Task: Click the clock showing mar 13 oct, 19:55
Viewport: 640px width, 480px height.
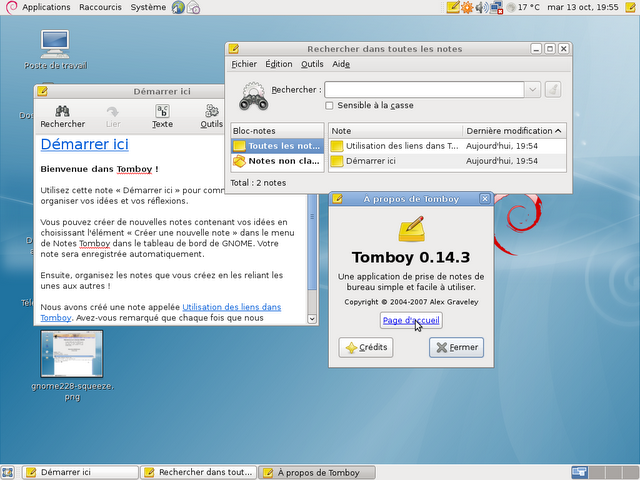Action: point(582,7)
